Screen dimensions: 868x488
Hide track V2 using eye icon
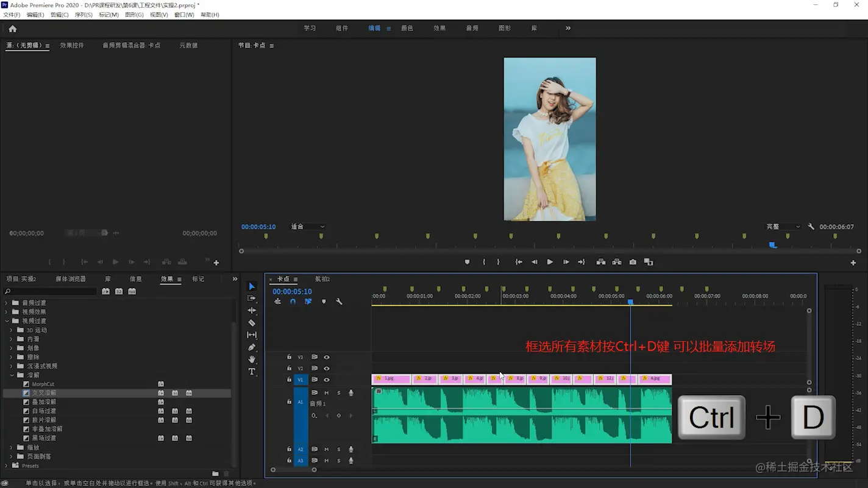[327, 369]
